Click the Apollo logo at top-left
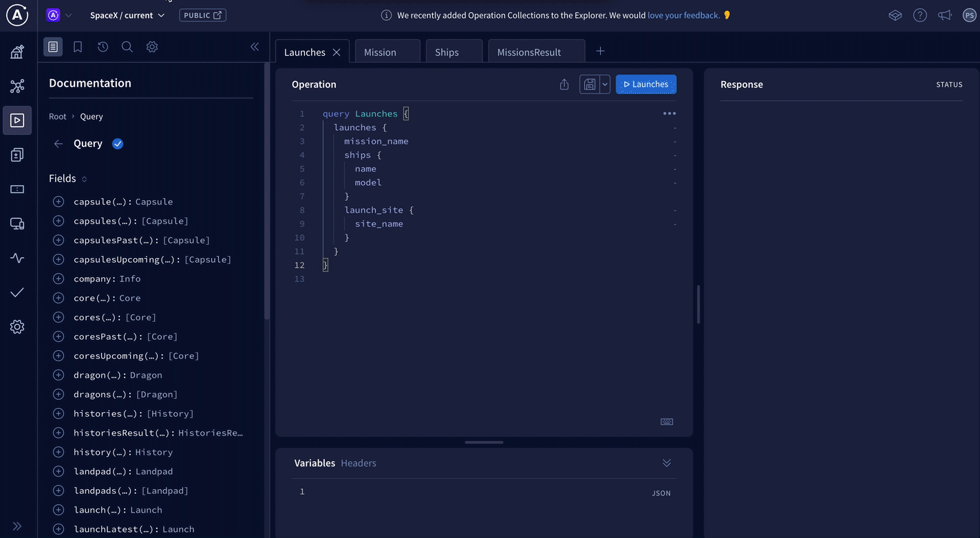 pos(17,15)
